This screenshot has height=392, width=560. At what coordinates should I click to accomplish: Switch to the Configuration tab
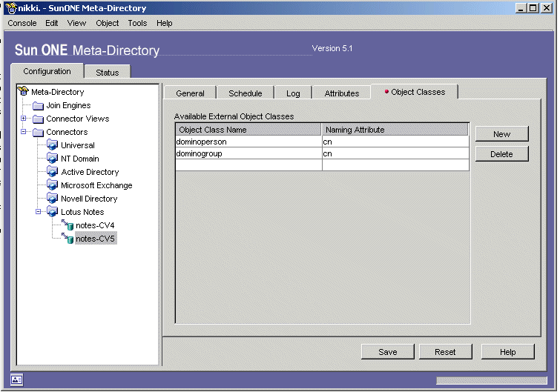click(x=47, y=71)
